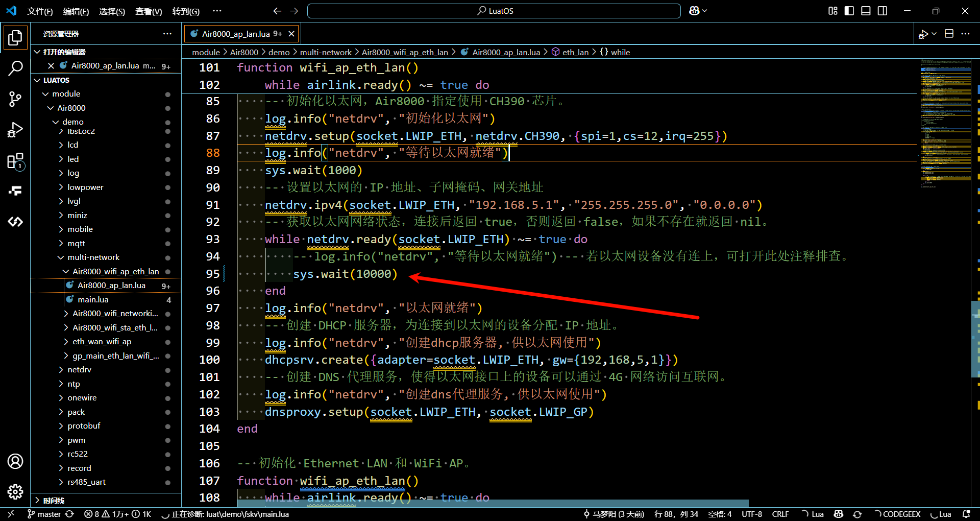Screen dimensions: 980x521
Task: Open the 查看(V) menu
Action: pos(149,11)
